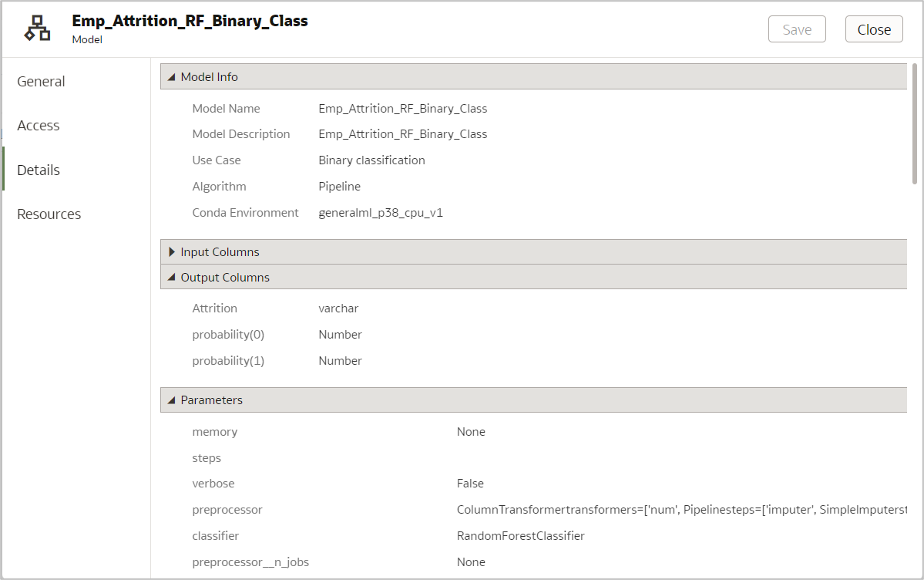Click the Attrition output column row
This screenshot has width=924, height=580.
coord(215,309)
